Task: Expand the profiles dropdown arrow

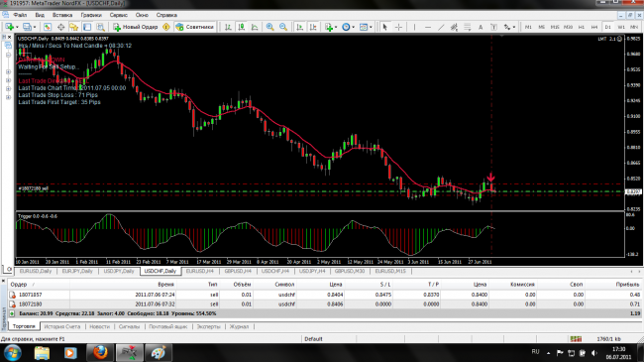Action: point(35,27)
